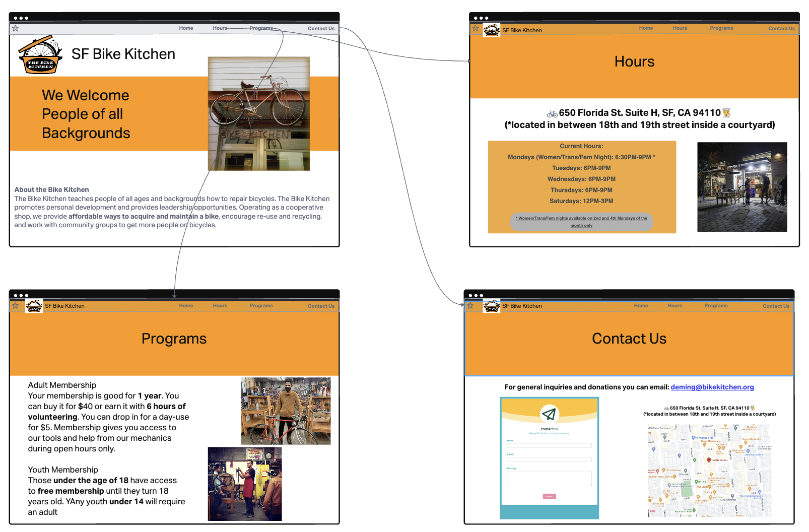Click the star icon in the Hours page window
Viewport: 809px width, 532px height.
click(x=476, y=28)
